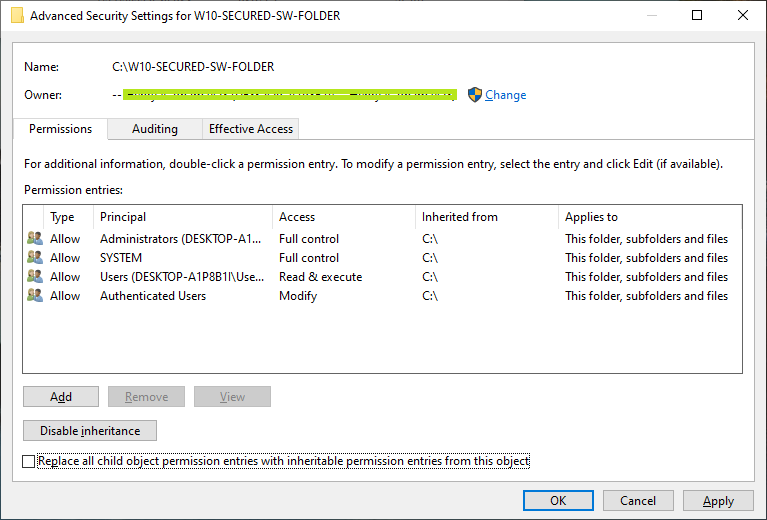Confirm with the OK button

558,500
